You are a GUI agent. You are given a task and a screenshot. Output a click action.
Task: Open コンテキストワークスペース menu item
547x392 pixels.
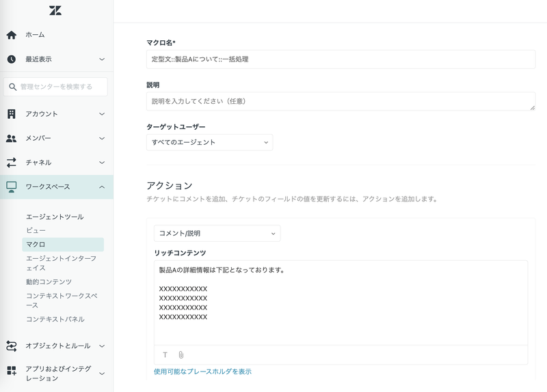[62, 300]
